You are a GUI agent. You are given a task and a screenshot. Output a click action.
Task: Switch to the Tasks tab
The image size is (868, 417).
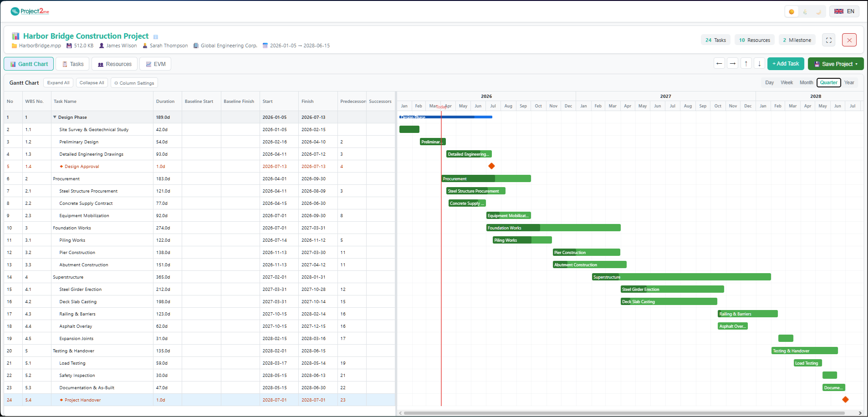coord(72,64)
